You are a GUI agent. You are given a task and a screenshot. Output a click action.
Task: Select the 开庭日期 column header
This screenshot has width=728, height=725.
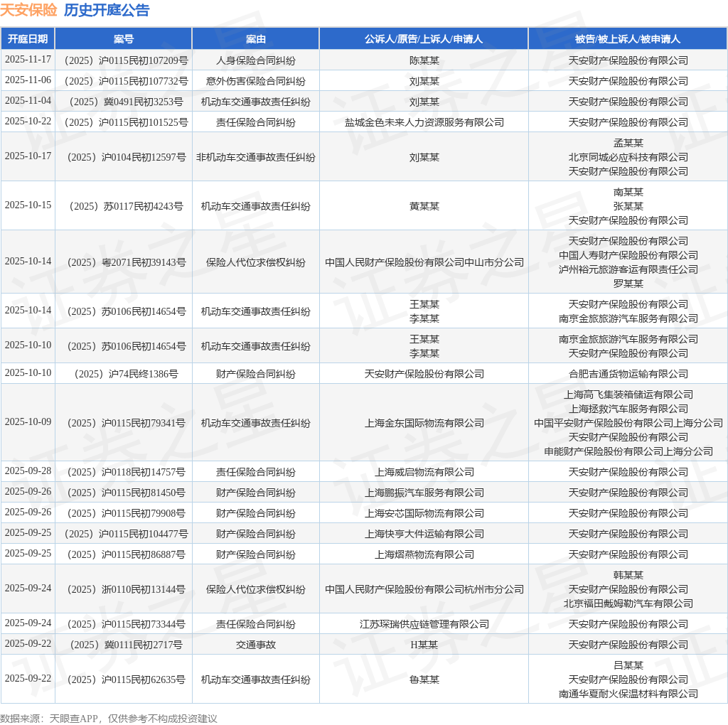28,39
